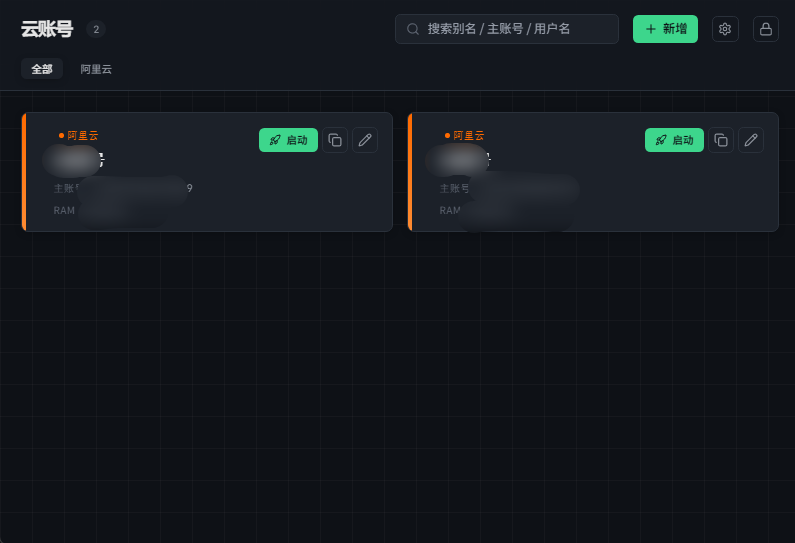The width and height of the screenshot is (795, 543).
Task: Select the first account card body
Action: 207,172
